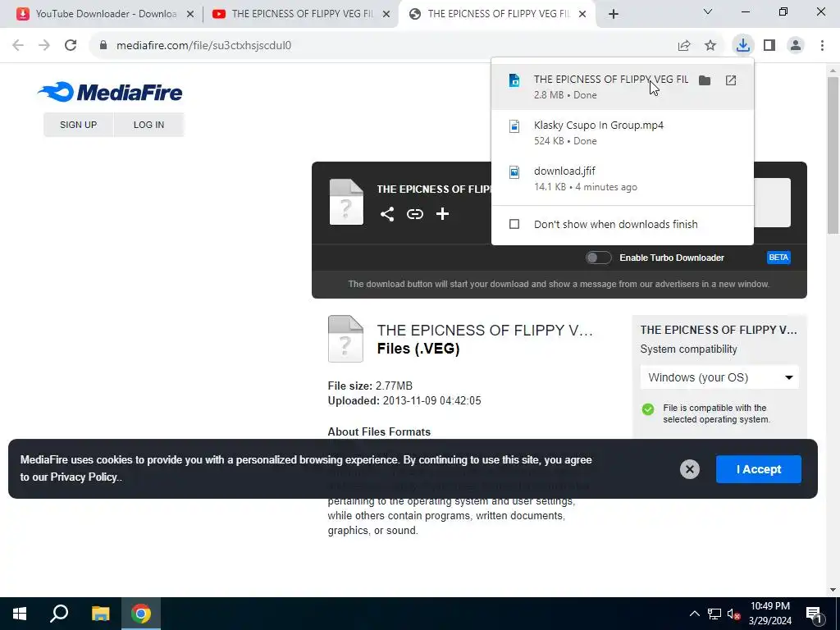
Task: Open the Windows Start menu
Action: pos(20,614)
